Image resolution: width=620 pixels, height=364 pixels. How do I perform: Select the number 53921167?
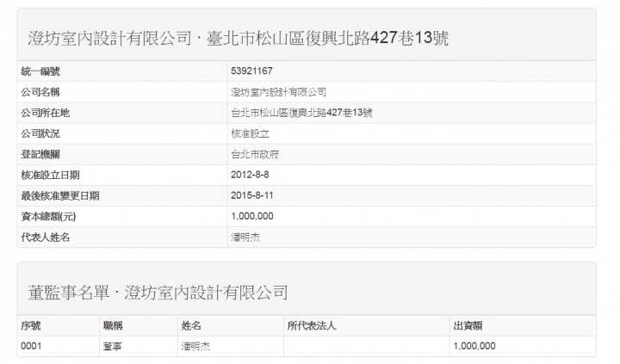(x=251, y=71)
